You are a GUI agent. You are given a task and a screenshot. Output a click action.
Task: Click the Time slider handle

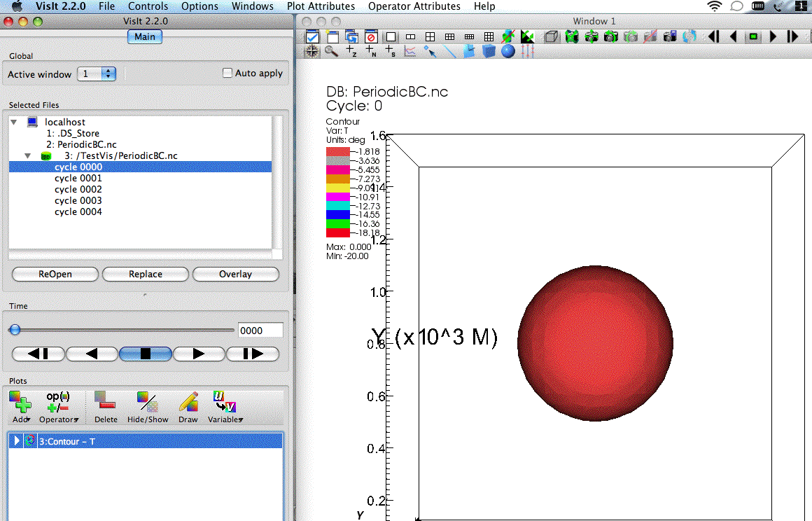(15, 330)
